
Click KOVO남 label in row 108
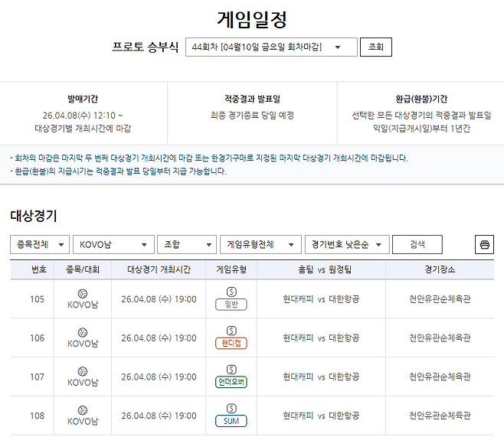83,421
